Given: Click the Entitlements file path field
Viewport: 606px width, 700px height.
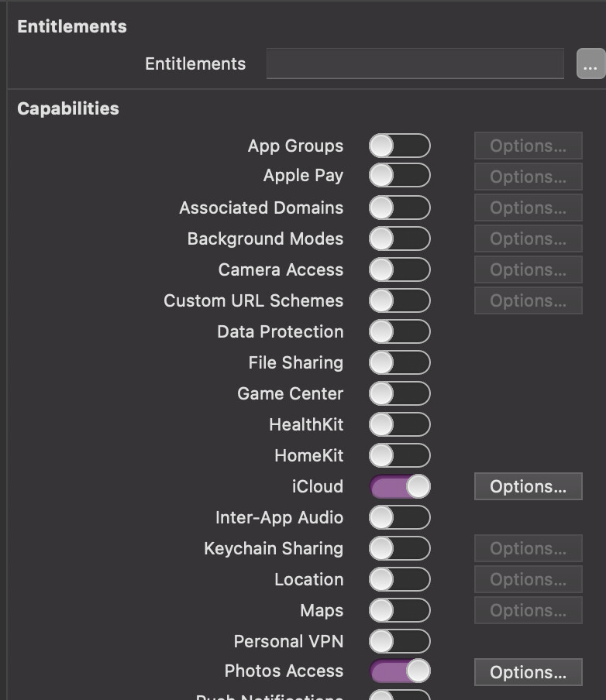Looking at the screenshot, I should pos(415,64).
